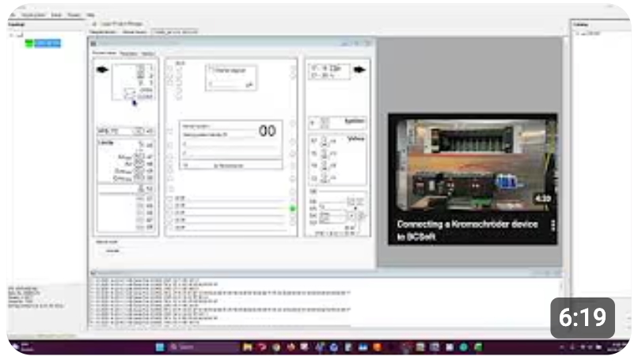The height and width of the screenshot is (364, 638).
Task: Click the black arrow in the left input panel
Action: pos(102,70)
